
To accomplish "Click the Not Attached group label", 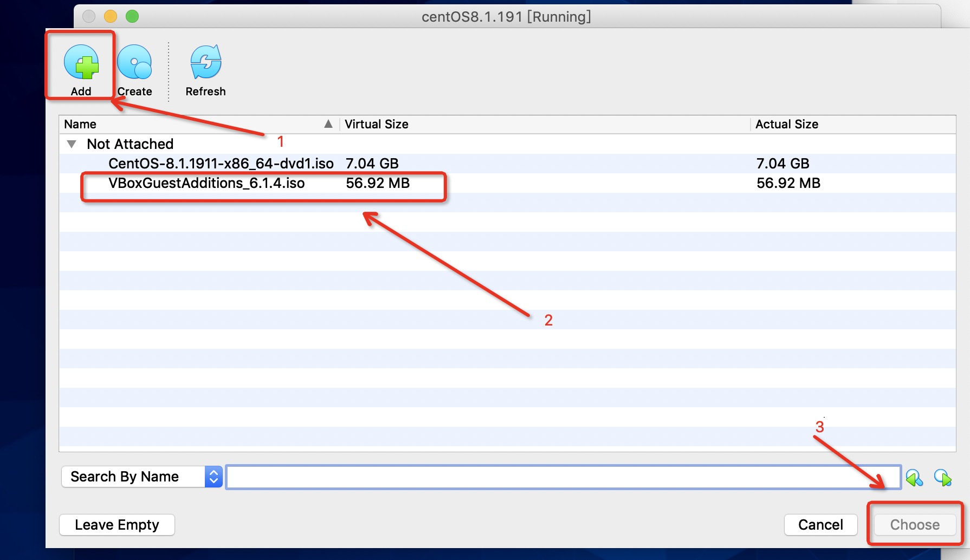I will click(x=130, y=144).
